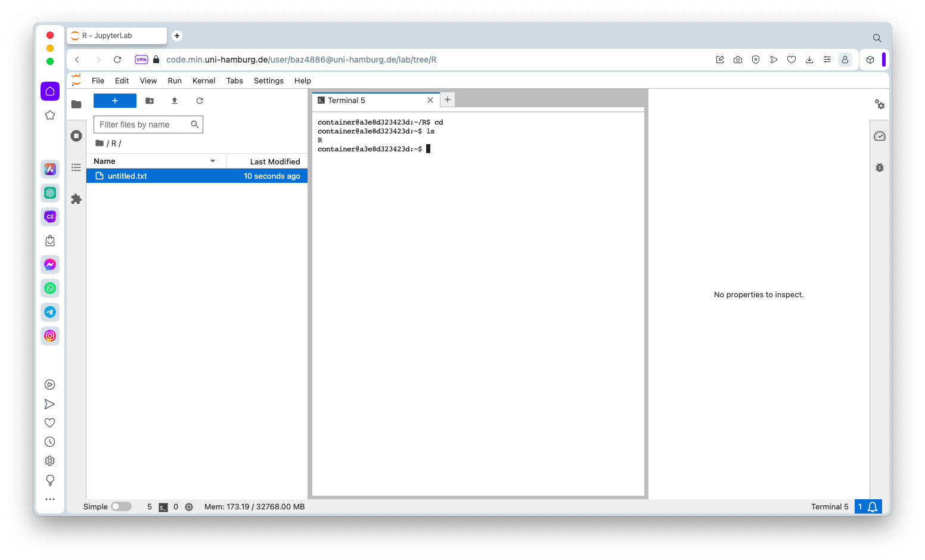Image resolution: width=925 pixels, height=560 pixels.
Task: Click the Upload Files icon
Action: click(x=175, y=101)
